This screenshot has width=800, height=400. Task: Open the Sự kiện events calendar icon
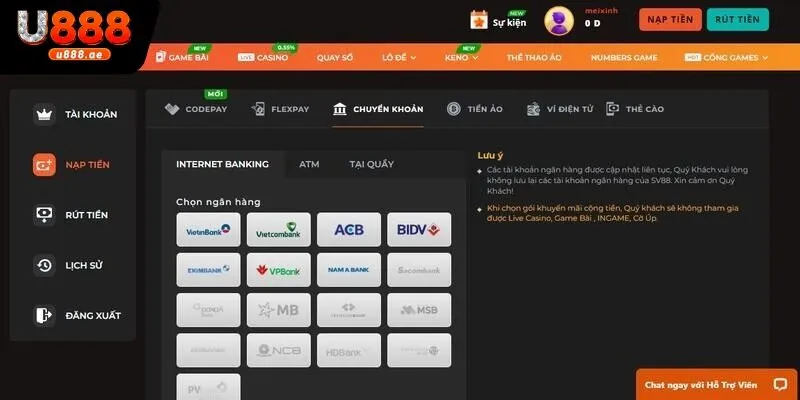click(479, 20)
